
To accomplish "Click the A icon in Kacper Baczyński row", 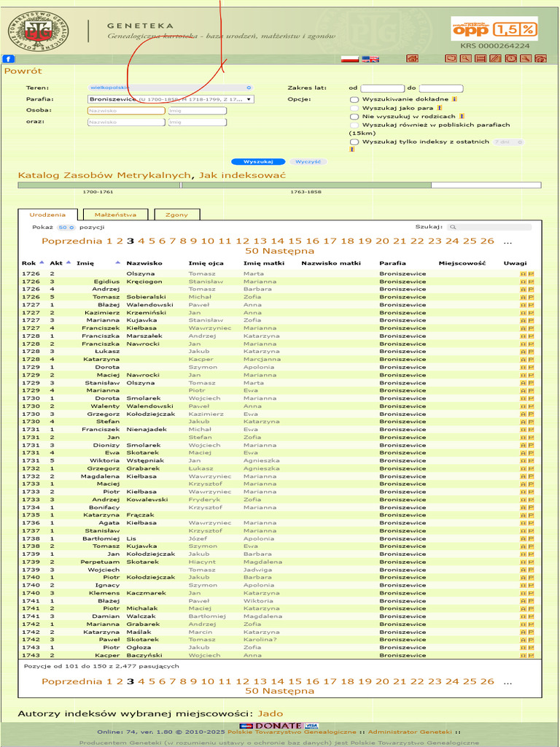I will [x=523, y=656].
